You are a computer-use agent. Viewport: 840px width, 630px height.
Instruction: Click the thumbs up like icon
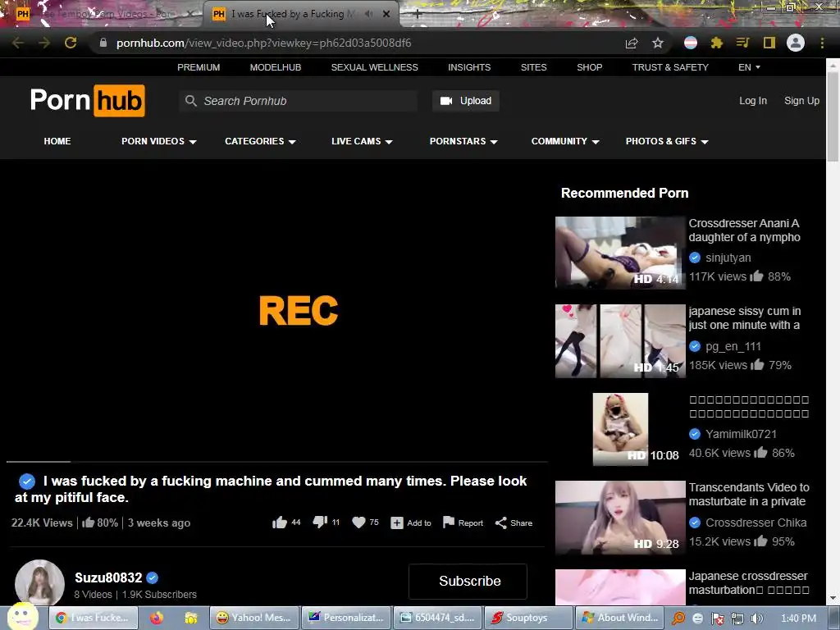[x=279, y=523]
